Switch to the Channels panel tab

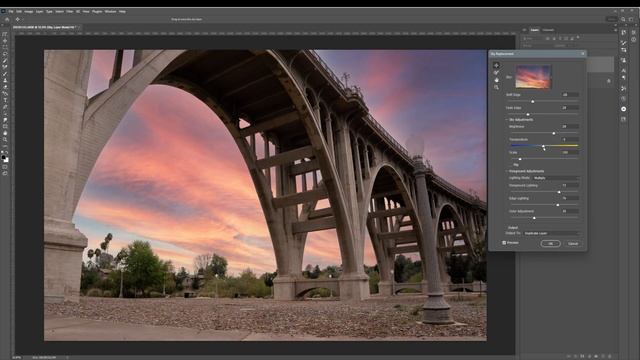(548, 30)
